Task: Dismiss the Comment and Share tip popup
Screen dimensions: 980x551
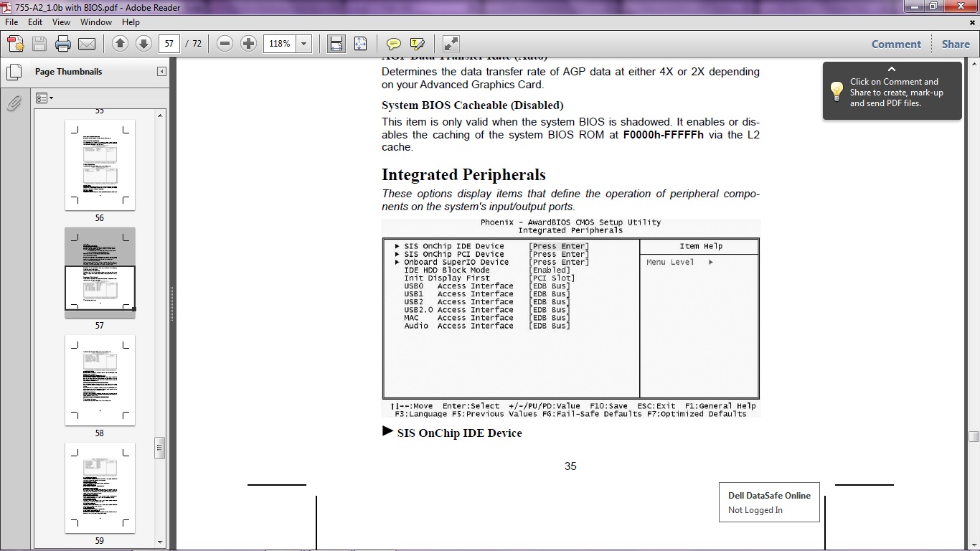Action: [x=892, y=70]
